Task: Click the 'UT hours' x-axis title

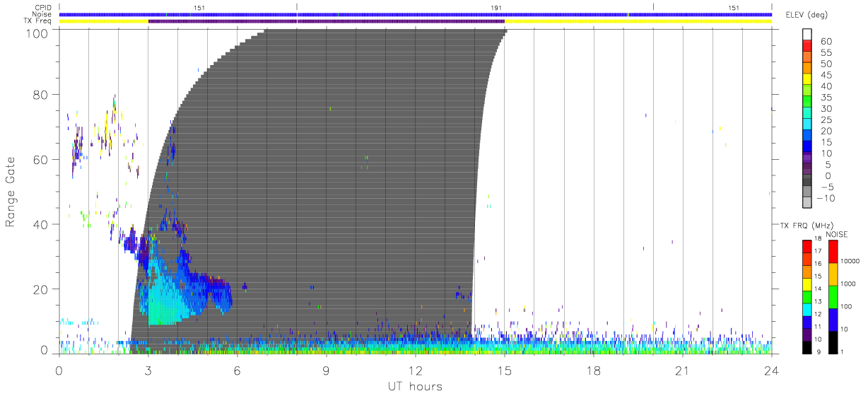Action: [x=414, y=386]
